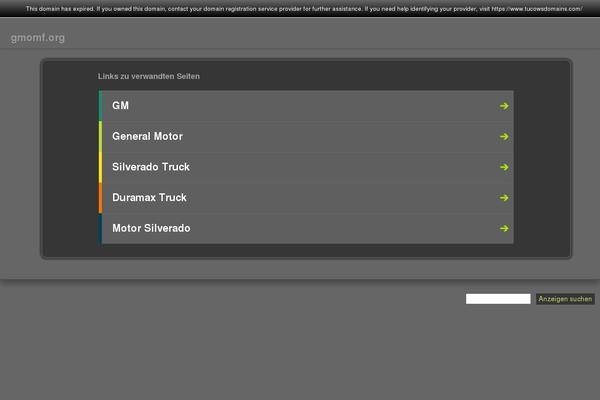Click the arrow icon in the Silverado Truck row

click(x=504, y=167)
